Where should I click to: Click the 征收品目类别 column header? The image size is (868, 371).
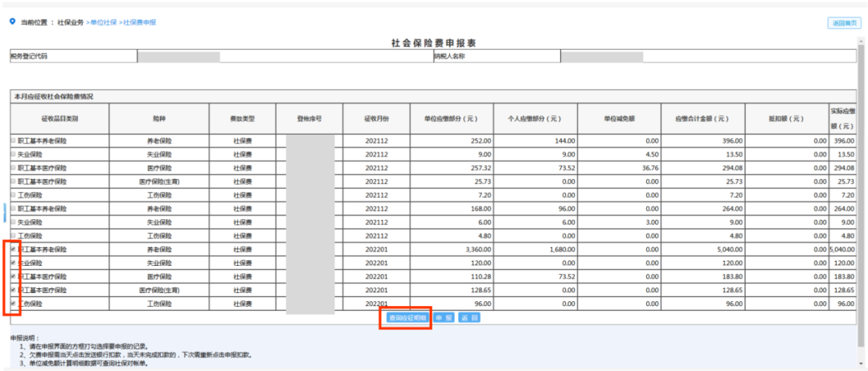click(59, 118)
